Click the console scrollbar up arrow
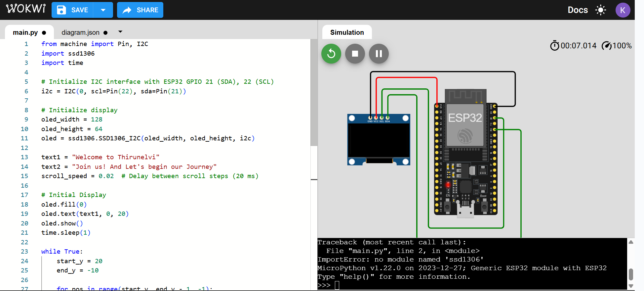 (631, 242)
